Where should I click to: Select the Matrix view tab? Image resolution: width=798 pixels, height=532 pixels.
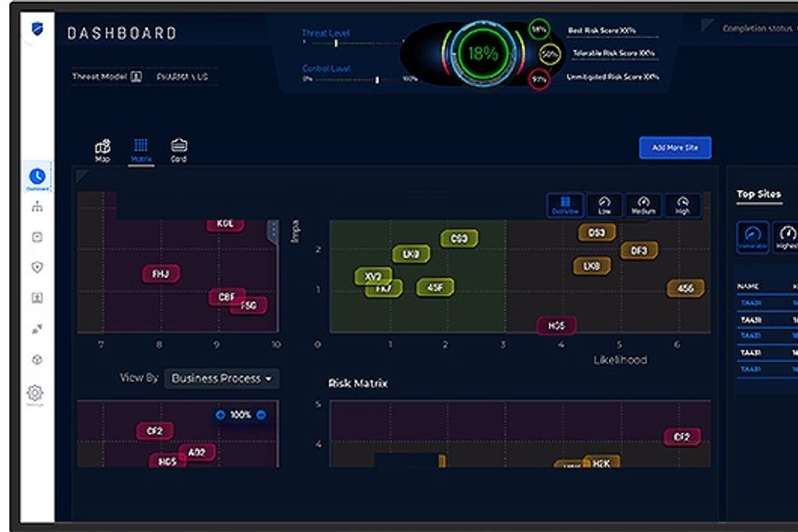pos(141,150)
